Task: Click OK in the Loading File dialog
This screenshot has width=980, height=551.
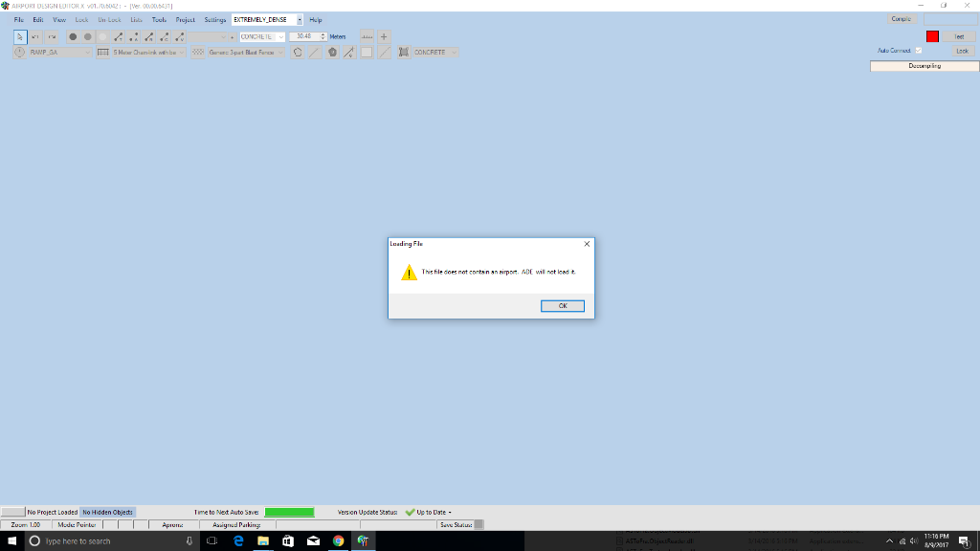Action: pos(562,306)
